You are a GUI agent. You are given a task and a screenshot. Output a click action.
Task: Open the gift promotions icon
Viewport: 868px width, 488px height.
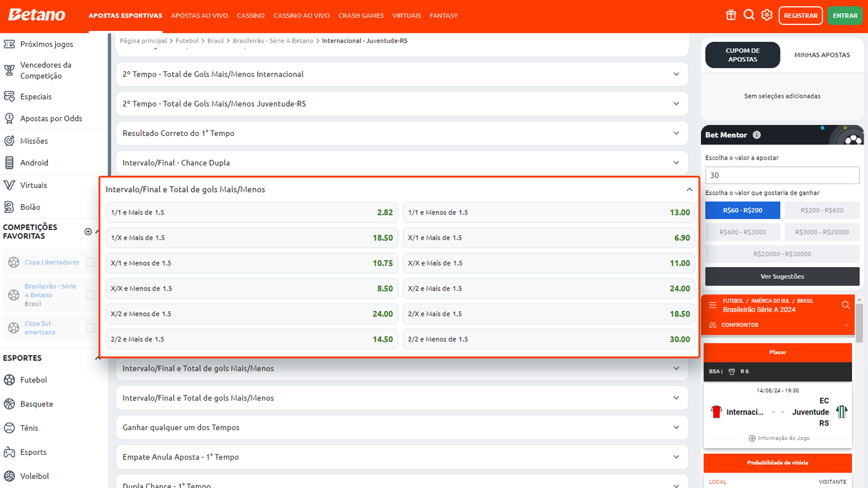click(x=731, y=15)
